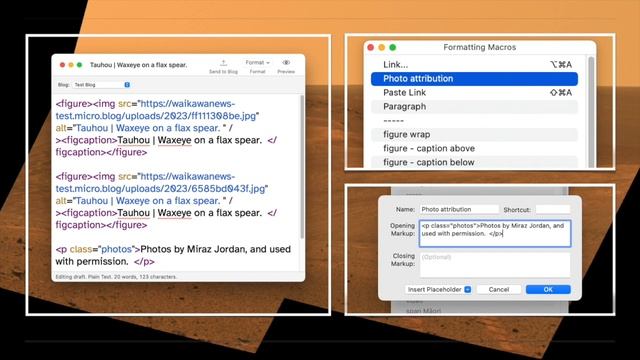Click the editor window vertical scrollbar

(302, 167)
